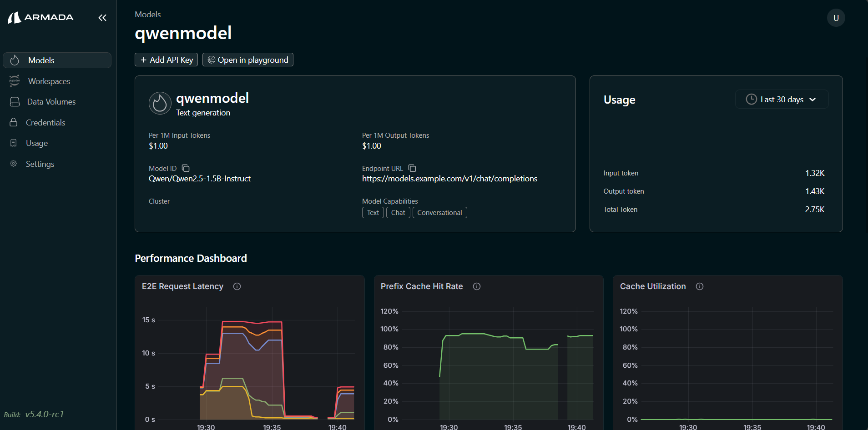Click the Per 1M Input Tokens price $1.00
Screen dimensions: 868x430
point(158,146)
